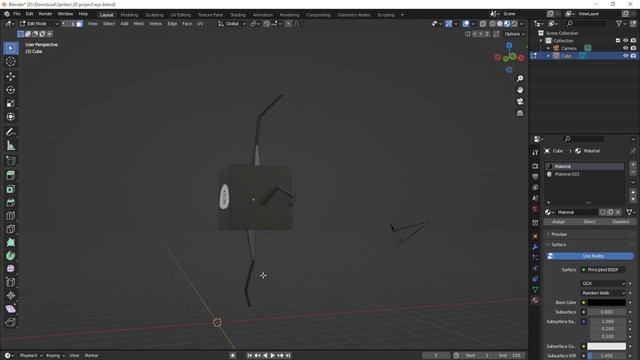Select the Cursor tool
This screenshot has height=360, width=640.
click(x=11, y=62)
